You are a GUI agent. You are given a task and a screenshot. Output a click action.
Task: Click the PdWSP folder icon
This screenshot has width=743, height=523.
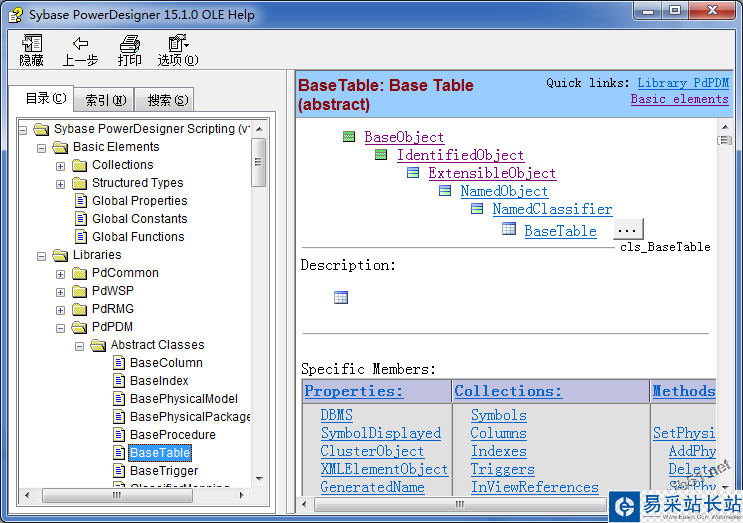pyautogui.click(x=80, y=291)
